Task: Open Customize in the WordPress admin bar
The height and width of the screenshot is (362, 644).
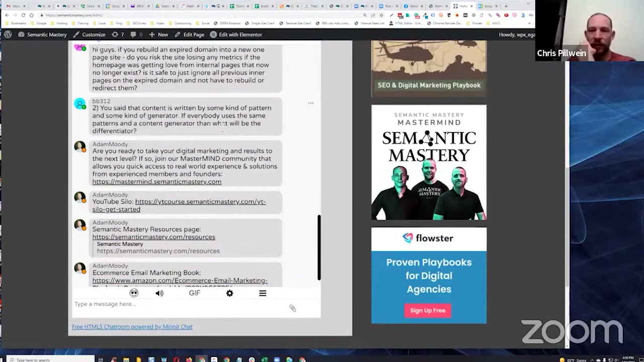Action: (90, 35)
